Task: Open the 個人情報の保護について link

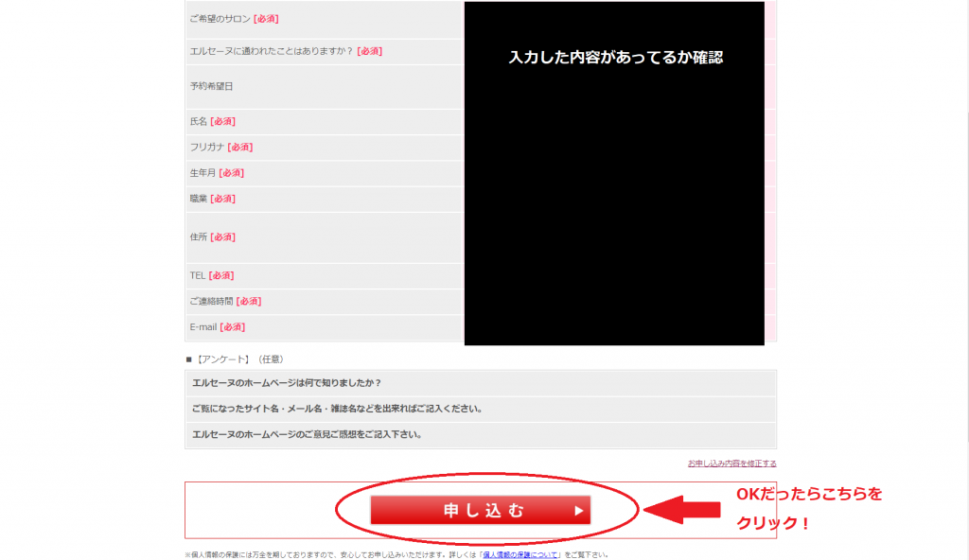Action: tap(520, 555)
